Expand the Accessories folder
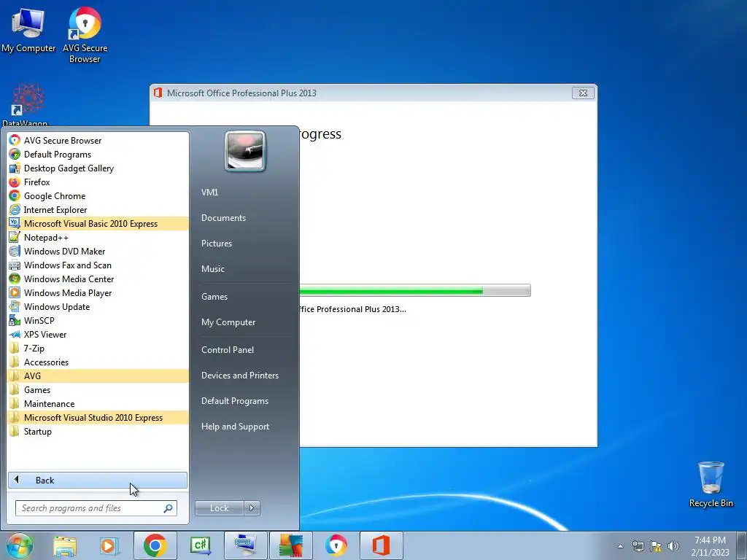The height and width of the screenshot is (560, 747). pos(98,362)
